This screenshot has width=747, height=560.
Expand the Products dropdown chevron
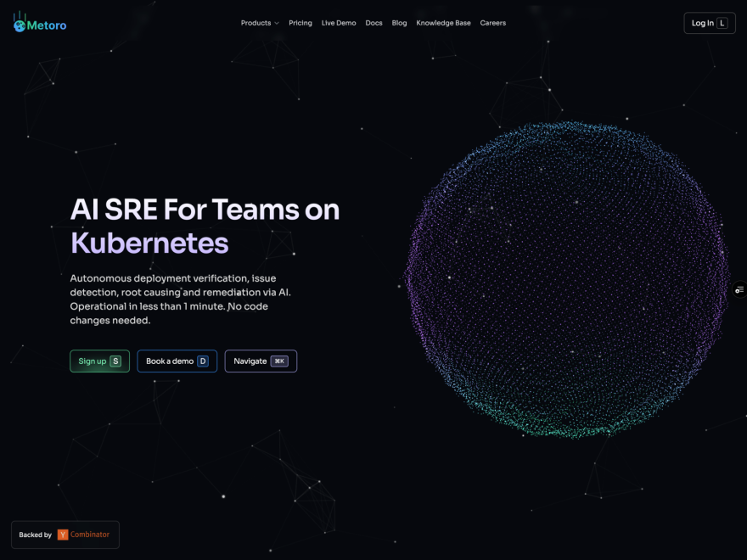[x=277, y=24]
